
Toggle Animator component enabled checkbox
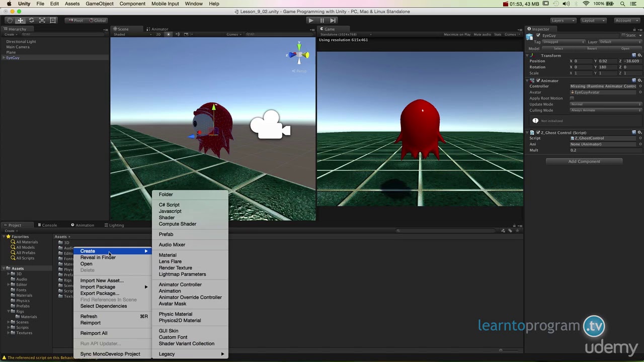point(538,80)
